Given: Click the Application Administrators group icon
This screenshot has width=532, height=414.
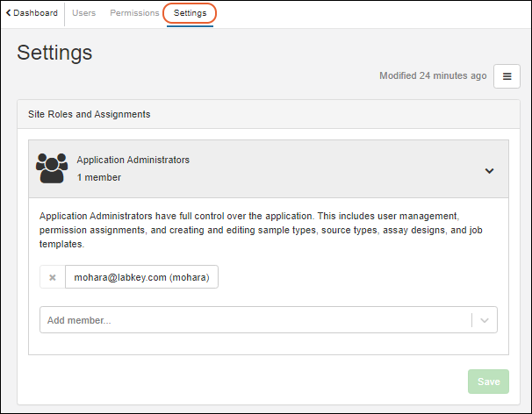Looking at the screenshot, I should point(52,168).
